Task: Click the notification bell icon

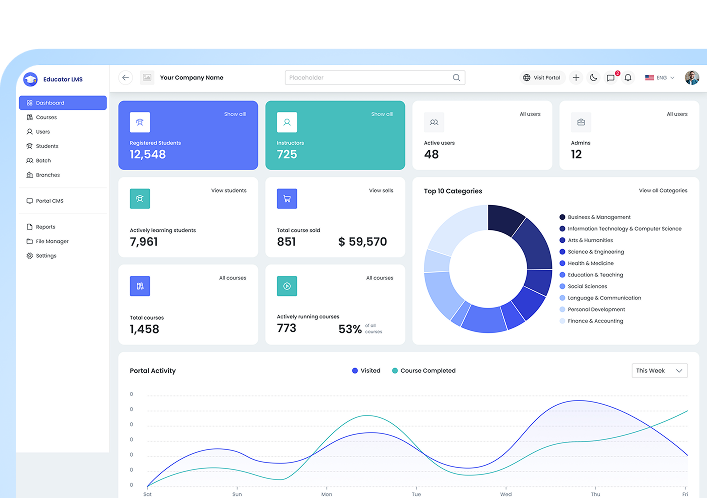Action: pos(628,78)
